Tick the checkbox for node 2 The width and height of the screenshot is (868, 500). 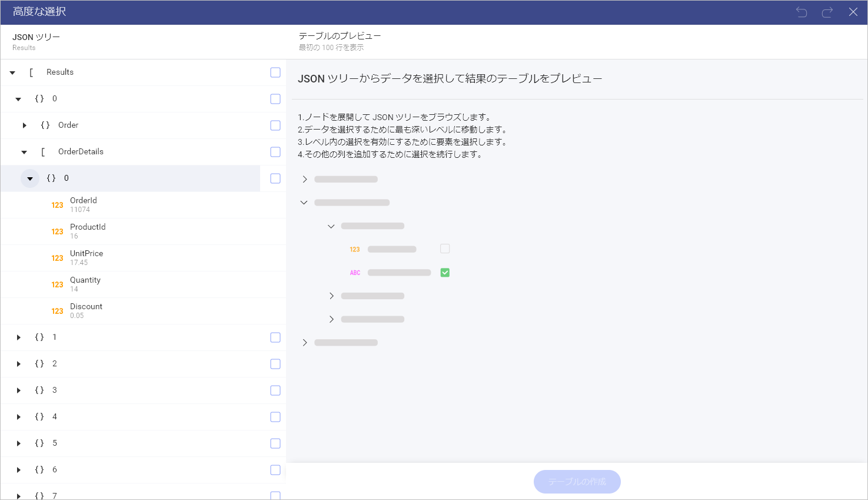tap(275, 364)
